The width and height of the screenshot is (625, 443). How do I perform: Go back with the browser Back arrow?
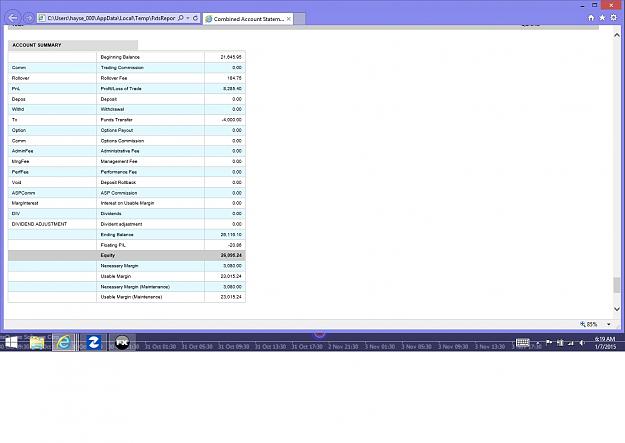click(x=12, y=18)
